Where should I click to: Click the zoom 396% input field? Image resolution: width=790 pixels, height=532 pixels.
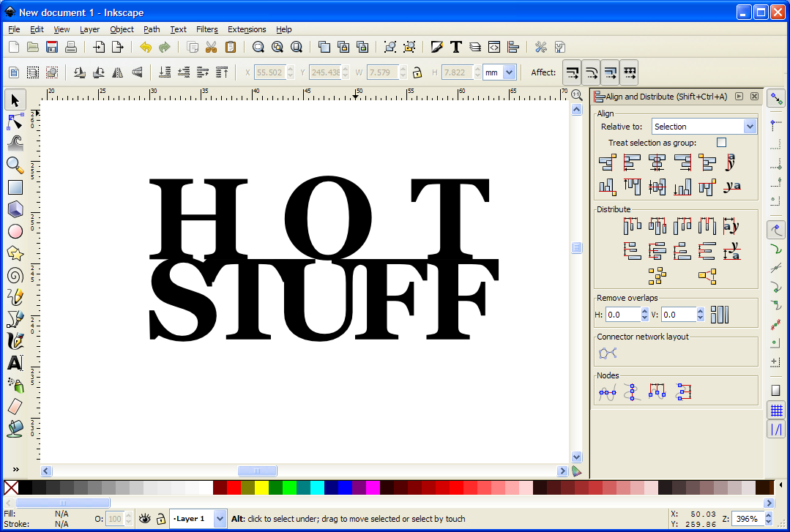[x=748, y=518]
